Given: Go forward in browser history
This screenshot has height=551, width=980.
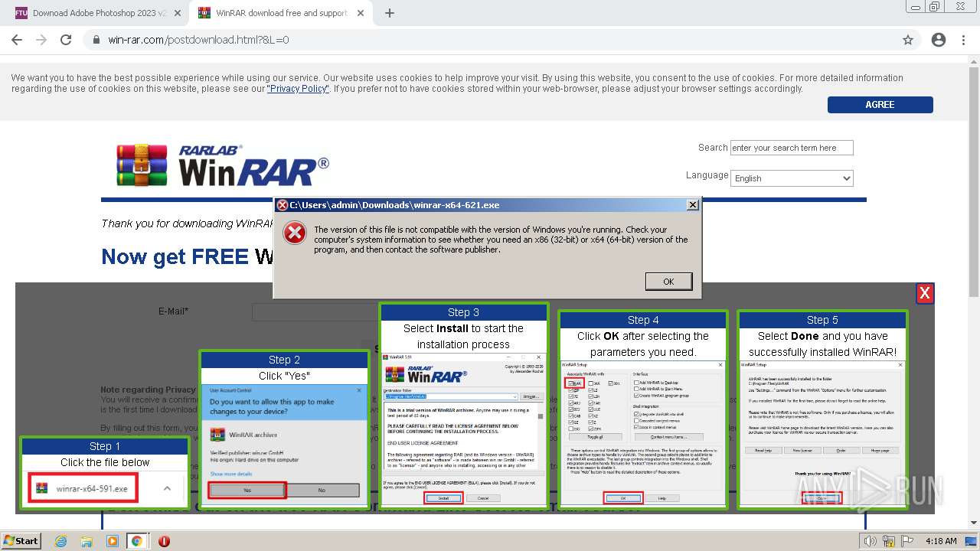Looking at the screenshot, I should tap(41, 40).
